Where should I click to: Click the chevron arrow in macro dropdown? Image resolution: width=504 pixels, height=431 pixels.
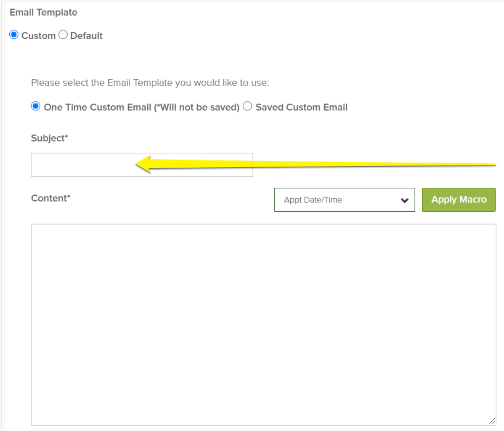[404, 200]
